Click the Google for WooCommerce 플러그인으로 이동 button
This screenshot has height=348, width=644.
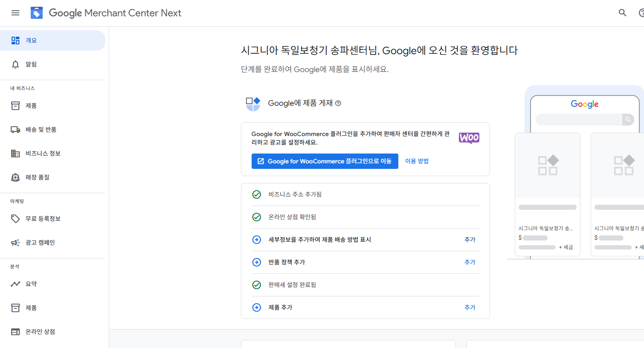tap(325, 161)
